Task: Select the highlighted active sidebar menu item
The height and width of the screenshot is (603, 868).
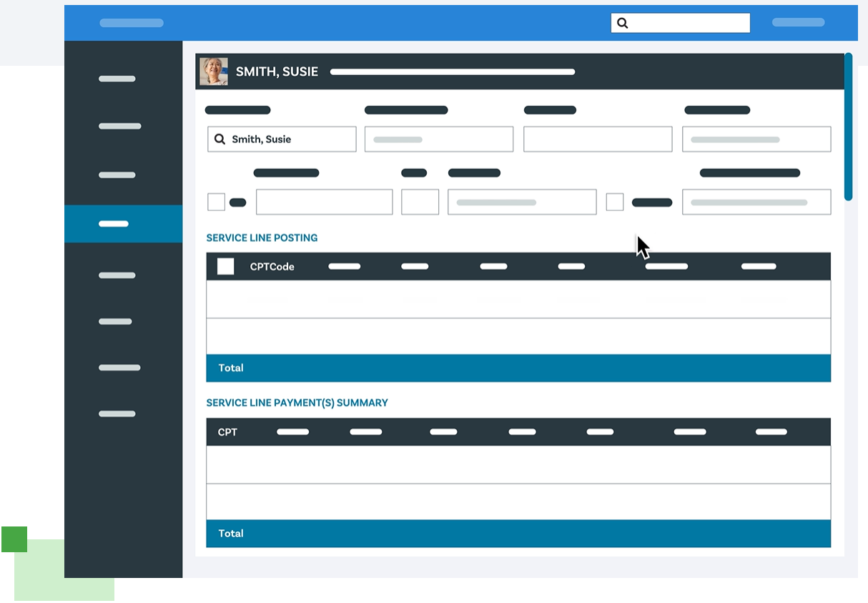Action: [x=123, y=224]
